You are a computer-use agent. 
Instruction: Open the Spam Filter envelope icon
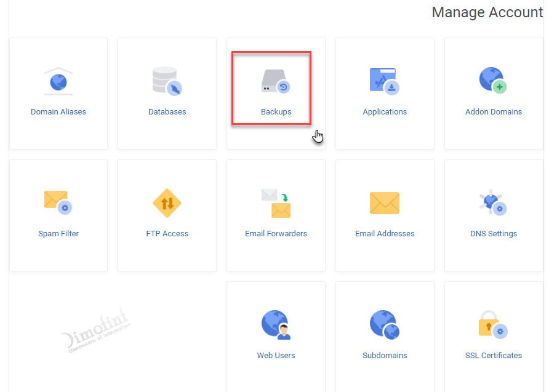(x=58, y=202)
